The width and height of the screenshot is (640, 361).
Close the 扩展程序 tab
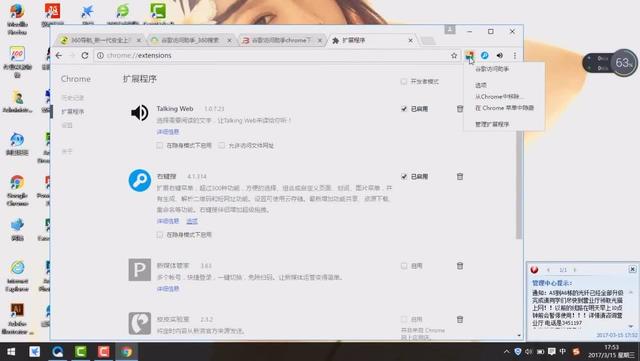[410, 40]
